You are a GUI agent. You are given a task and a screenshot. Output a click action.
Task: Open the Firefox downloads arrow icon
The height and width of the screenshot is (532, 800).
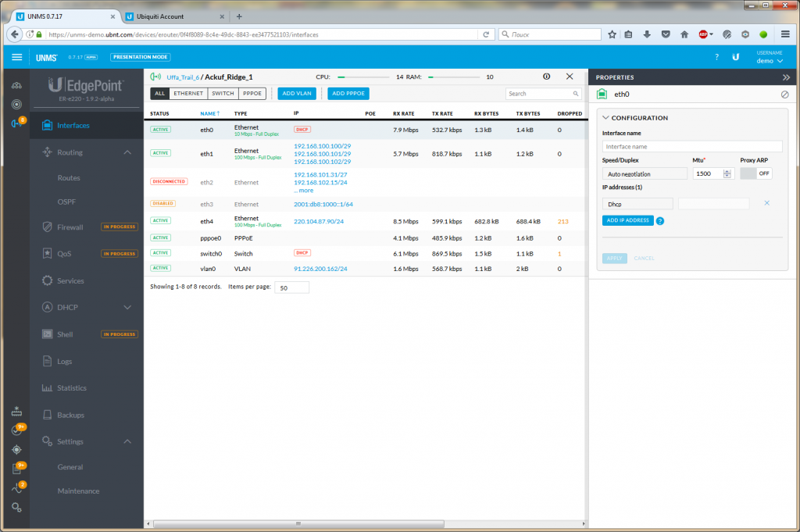(x=647, y=34)
